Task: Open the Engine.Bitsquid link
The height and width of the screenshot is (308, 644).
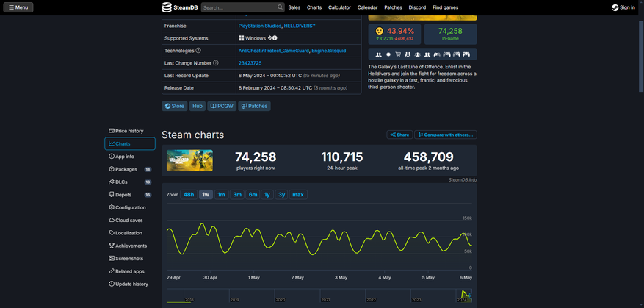Action: [328, 51]
